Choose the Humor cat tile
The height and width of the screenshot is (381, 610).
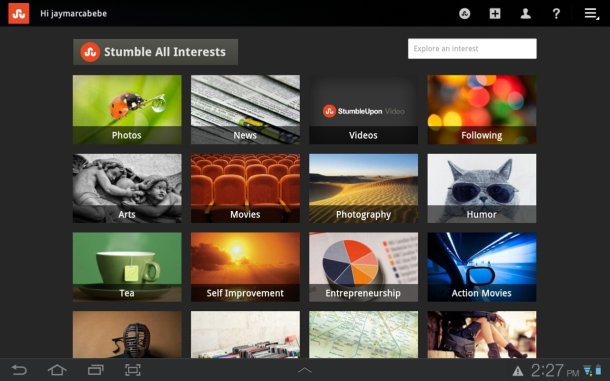click(482, 188)
